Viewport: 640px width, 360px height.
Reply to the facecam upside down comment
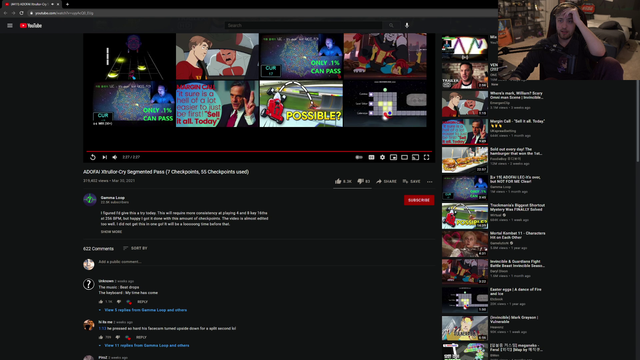point(141,337)
